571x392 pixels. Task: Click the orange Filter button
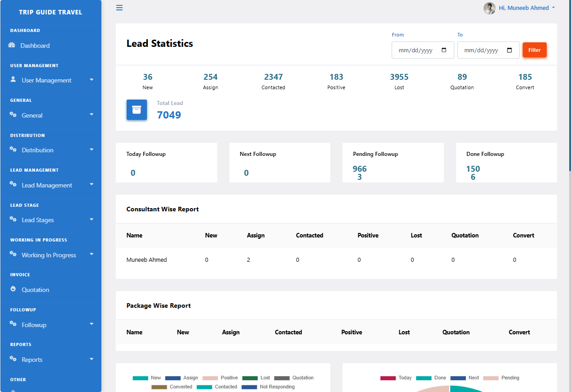tap(534, 50)
